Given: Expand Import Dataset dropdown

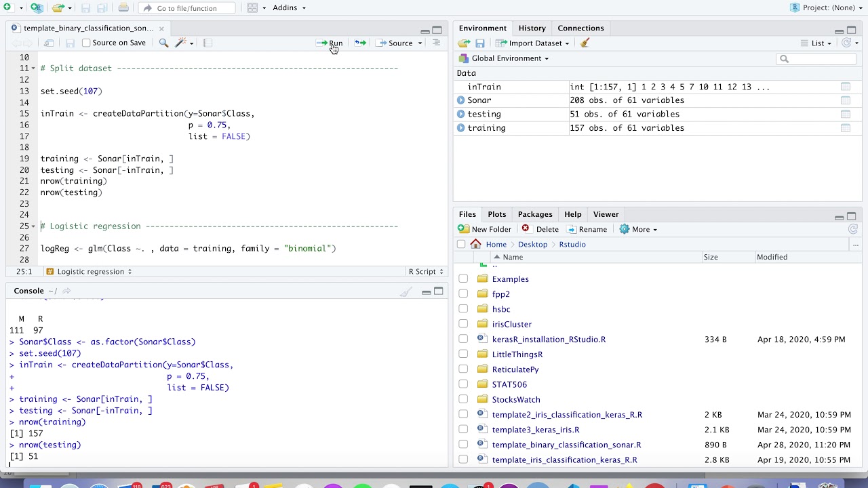Looking at the screenshot, I should pos(532,43).
